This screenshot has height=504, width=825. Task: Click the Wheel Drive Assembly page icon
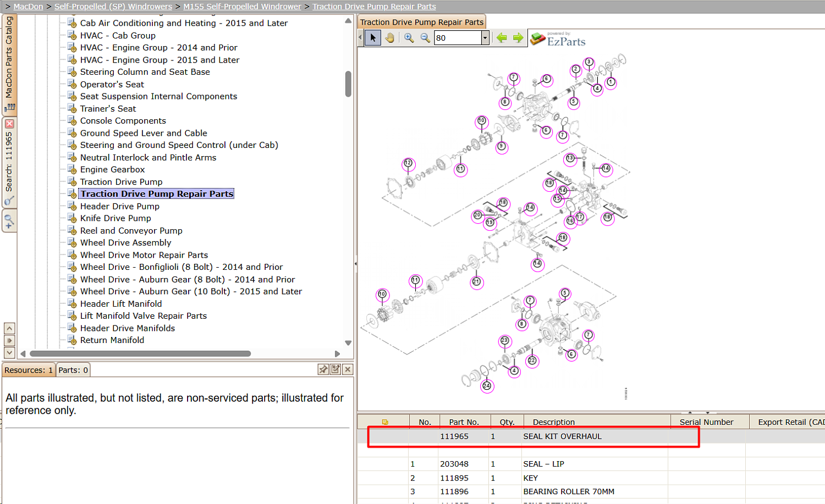point(72,242)
